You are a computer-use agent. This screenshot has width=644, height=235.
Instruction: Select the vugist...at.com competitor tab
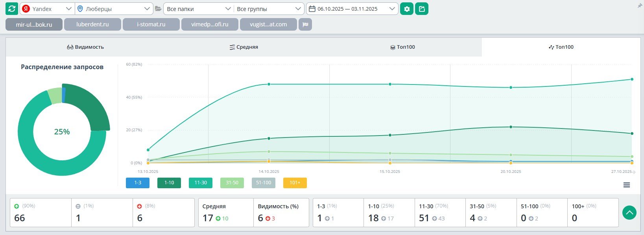[268, 24]
